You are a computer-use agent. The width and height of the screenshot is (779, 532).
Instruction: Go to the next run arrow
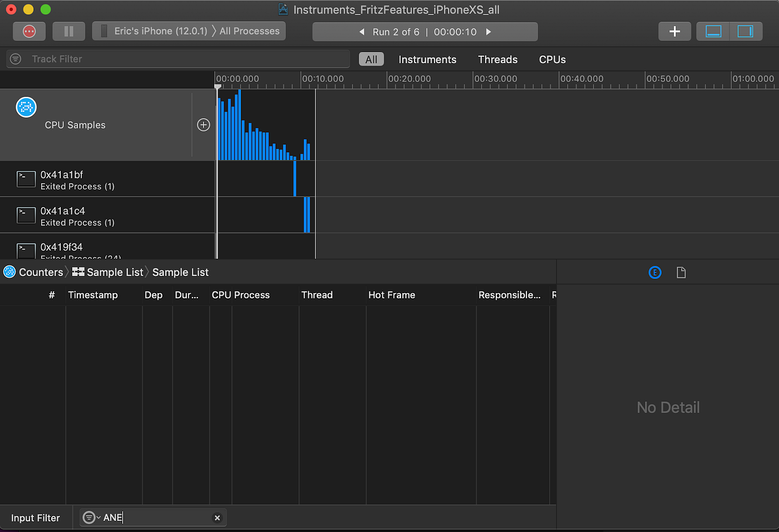pos(489,32)
